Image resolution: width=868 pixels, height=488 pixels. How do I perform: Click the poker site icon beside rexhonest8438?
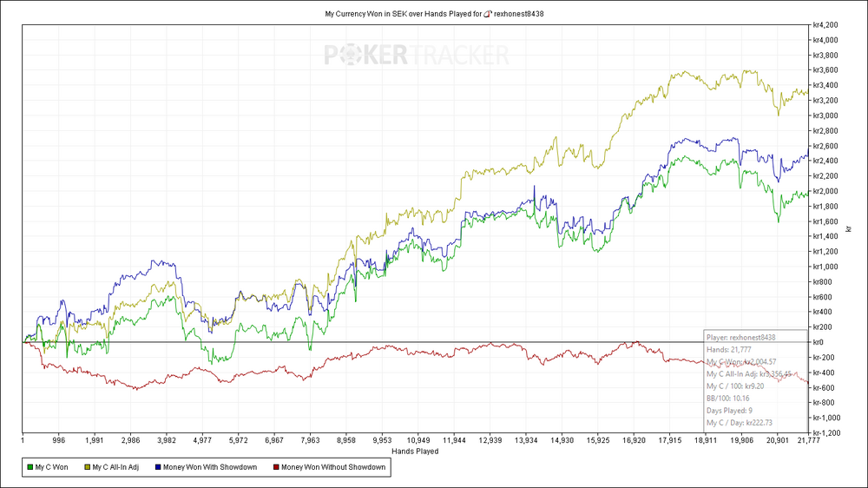pyautogui.click(x=488, y=14)
